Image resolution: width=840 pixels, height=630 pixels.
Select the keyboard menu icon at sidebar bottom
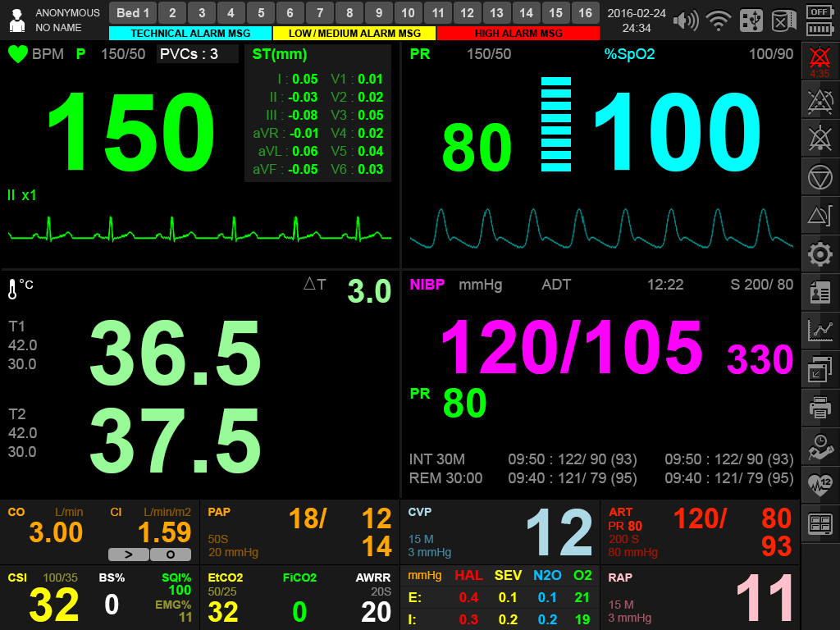point(820,521)
